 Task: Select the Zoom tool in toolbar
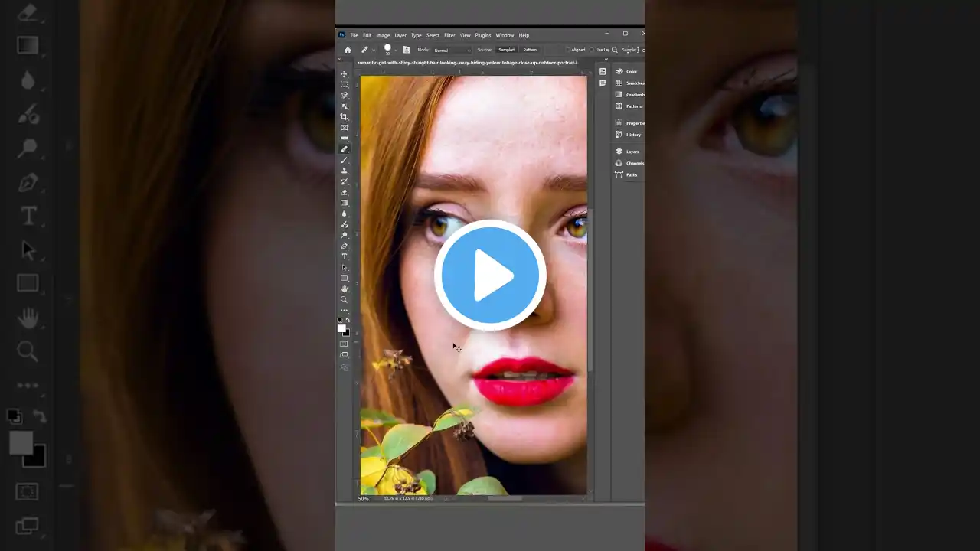pyautogui.click(x=344, y=300)
